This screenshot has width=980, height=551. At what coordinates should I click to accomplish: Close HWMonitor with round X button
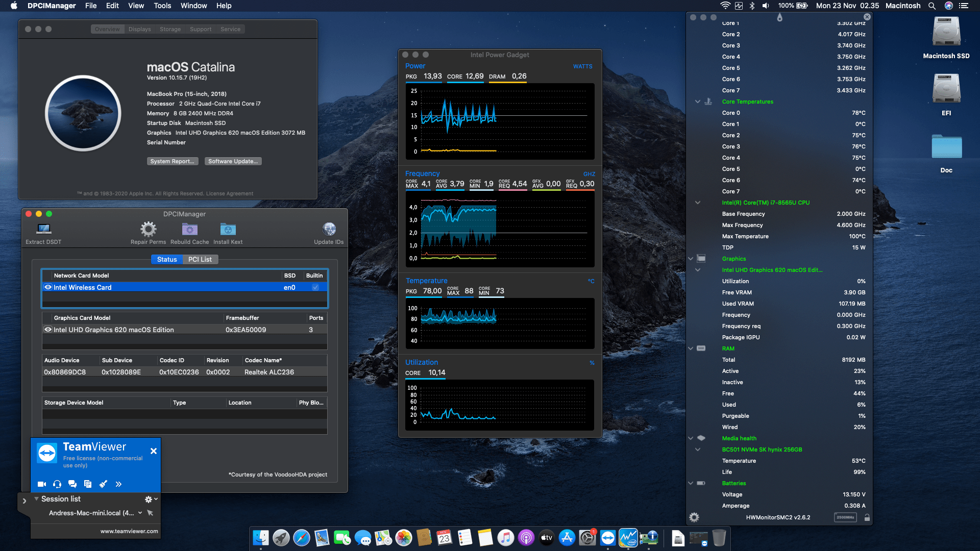[867, 17]
